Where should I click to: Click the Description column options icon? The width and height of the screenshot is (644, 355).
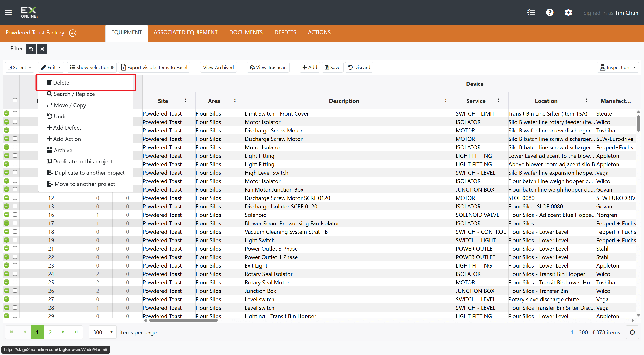tap(446, 100)
